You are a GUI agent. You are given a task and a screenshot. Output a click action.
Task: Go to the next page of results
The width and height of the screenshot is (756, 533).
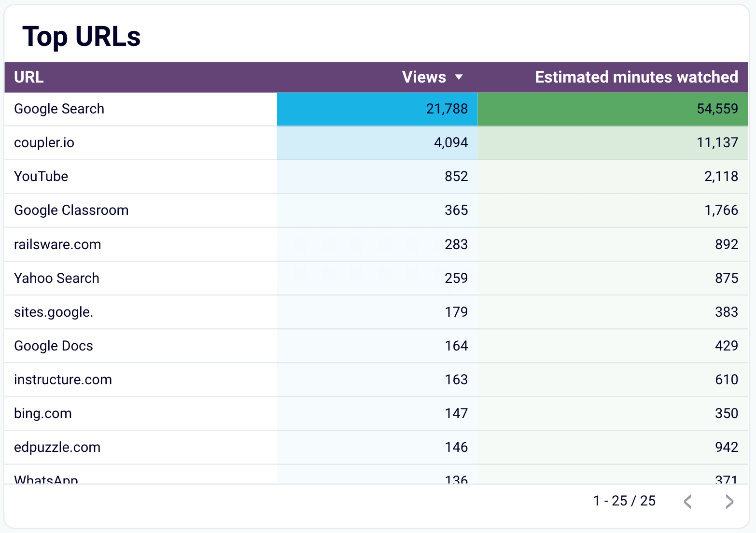coord(729,502)
